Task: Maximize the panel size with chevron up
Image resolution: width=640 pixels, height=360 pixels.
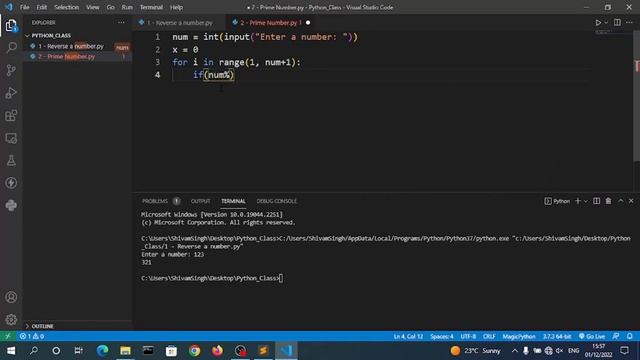Action: pos(620,201)
